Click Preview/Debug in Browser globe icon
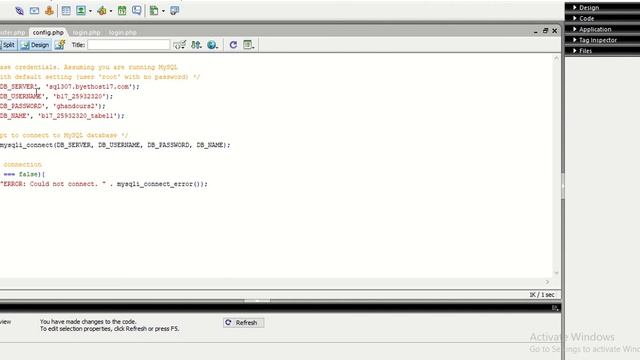Image resolution: width=640 pixels, height=360 pixels. tap(212, 45)
